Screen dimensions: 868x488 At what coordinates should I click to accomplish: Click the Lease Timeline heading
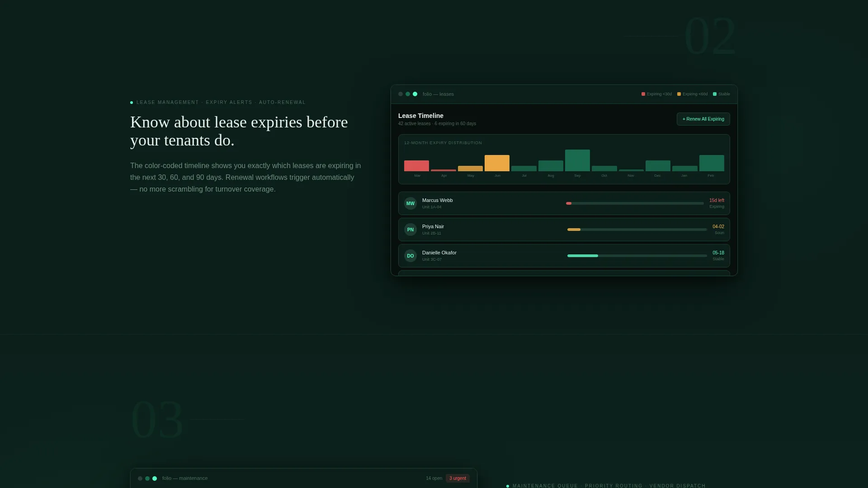[x=420, y=116]
